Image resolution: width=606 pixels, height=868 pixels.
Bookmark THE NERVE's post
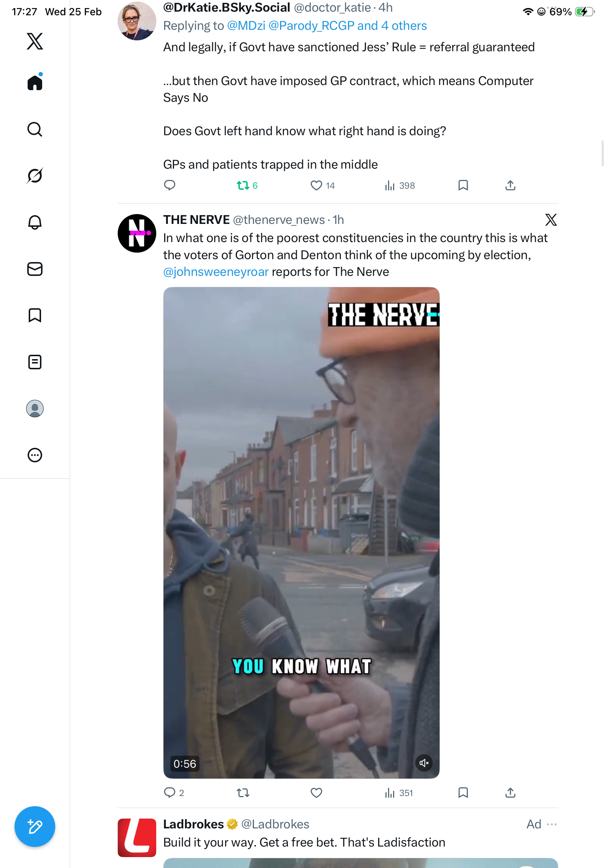463,793
